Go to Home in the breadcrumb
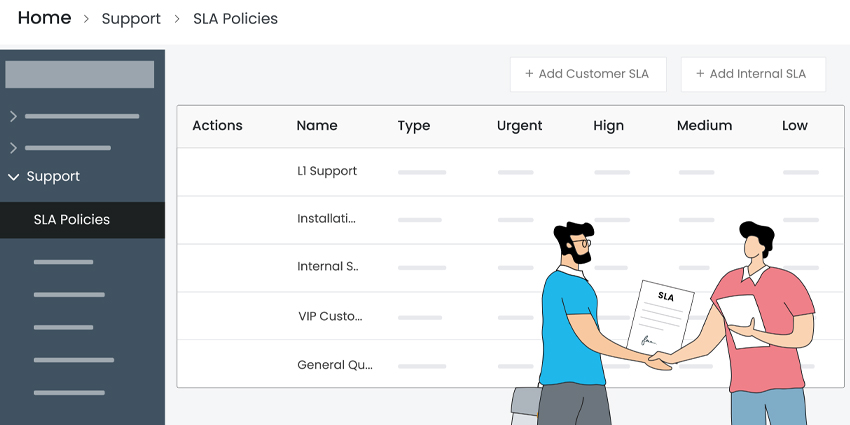The width and height of the screenshot is (850, 425). click(x=45, y=18)
